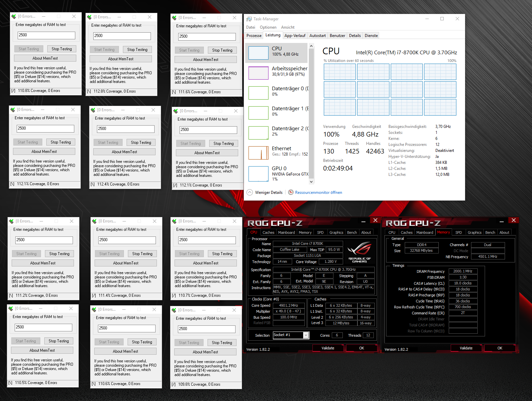Click MemTest icon in the 111.4% Coverage window title
The height and width of the screenshot is (401, 532).
tap(94, 221)
